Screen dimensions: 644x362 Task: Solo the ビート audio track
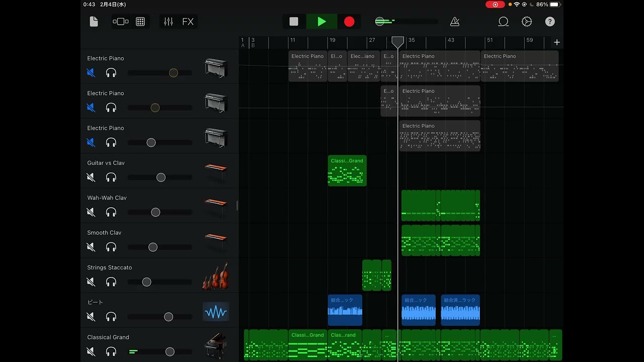pyautogui.click(x=111, y=317)
